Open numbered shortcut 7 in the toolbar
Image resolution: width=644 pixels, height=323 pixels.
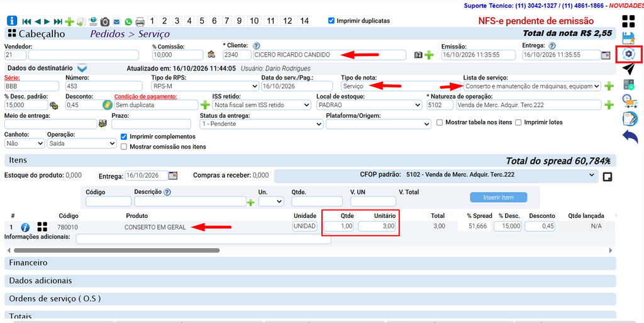[x=226, y=21]
